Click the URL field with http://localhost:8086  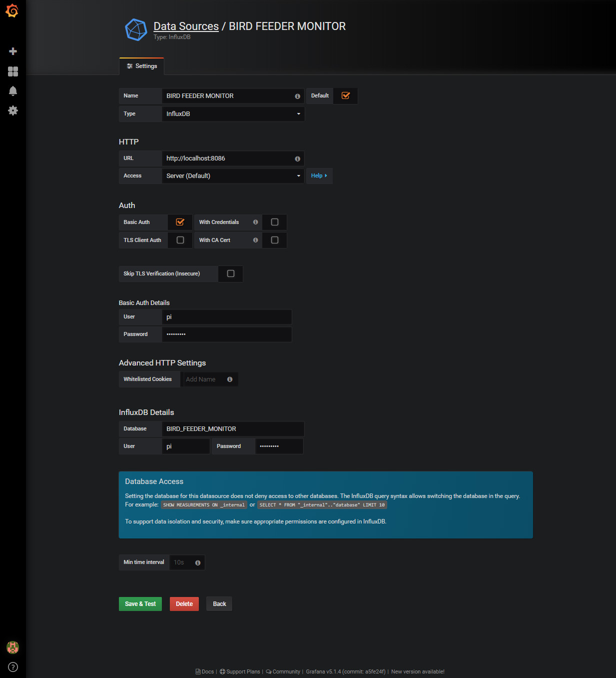click(233, 158)
